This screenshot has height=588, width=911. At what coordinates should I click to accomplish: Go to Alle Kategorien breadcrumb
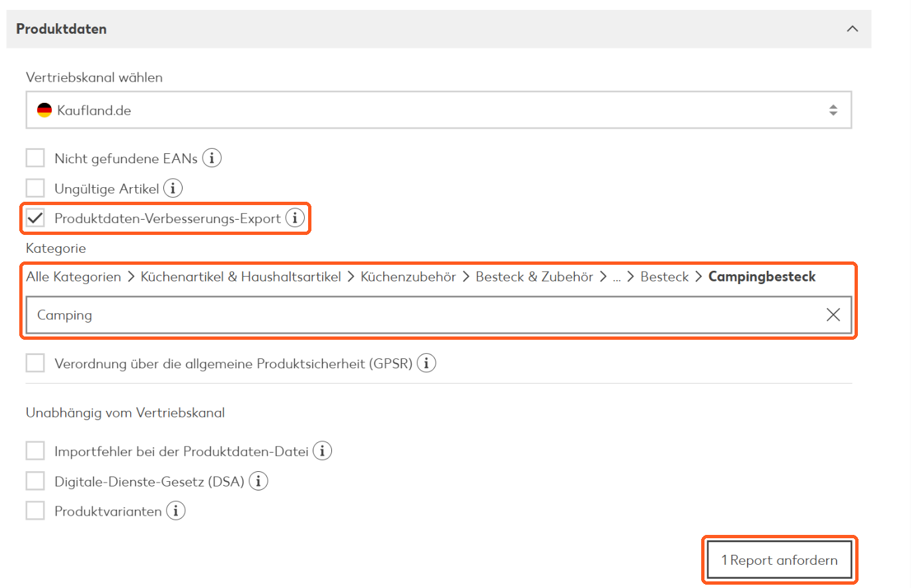coord(74,277)
